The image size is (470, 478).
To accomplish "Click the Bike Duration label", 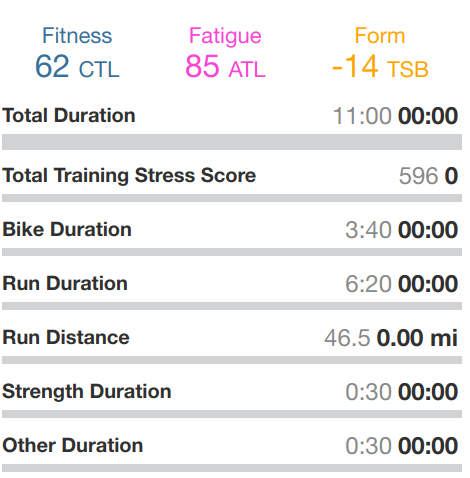I will coord(67,230).
